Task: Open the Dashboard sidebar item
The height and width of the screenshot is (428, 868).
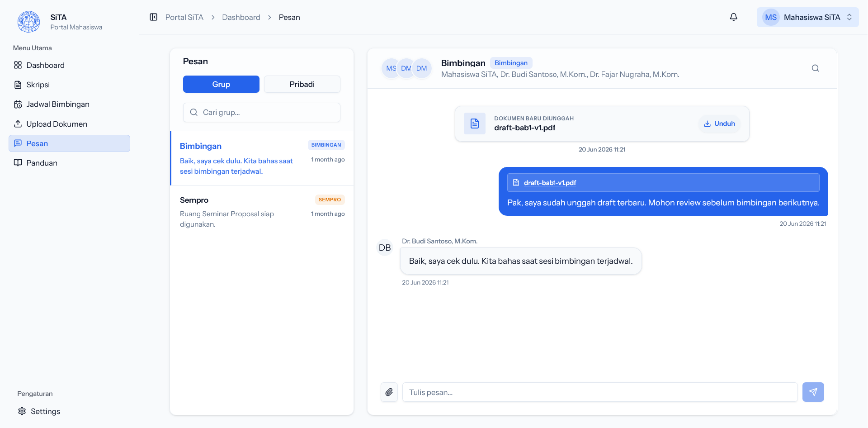Action: click(69, 65)
